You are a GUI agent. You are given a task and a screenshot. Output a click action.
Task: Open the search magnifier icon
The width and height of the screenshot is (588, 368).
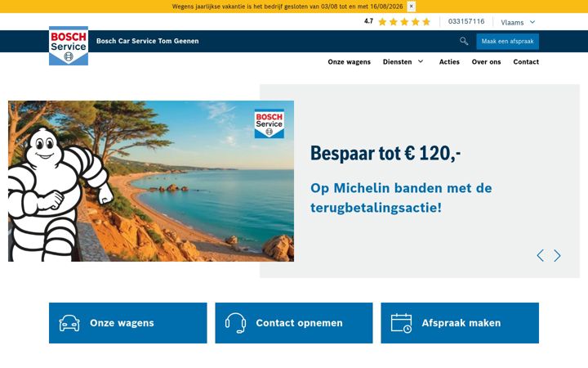coord(464,42)
